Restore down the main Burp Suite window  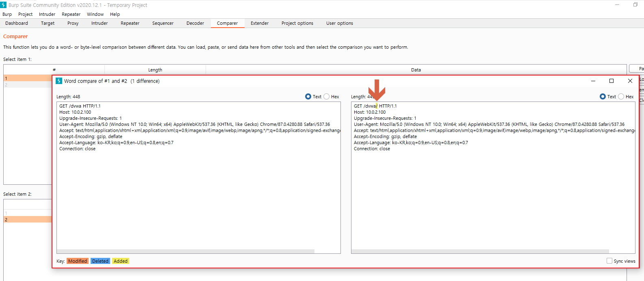click(x=635, y=5)
